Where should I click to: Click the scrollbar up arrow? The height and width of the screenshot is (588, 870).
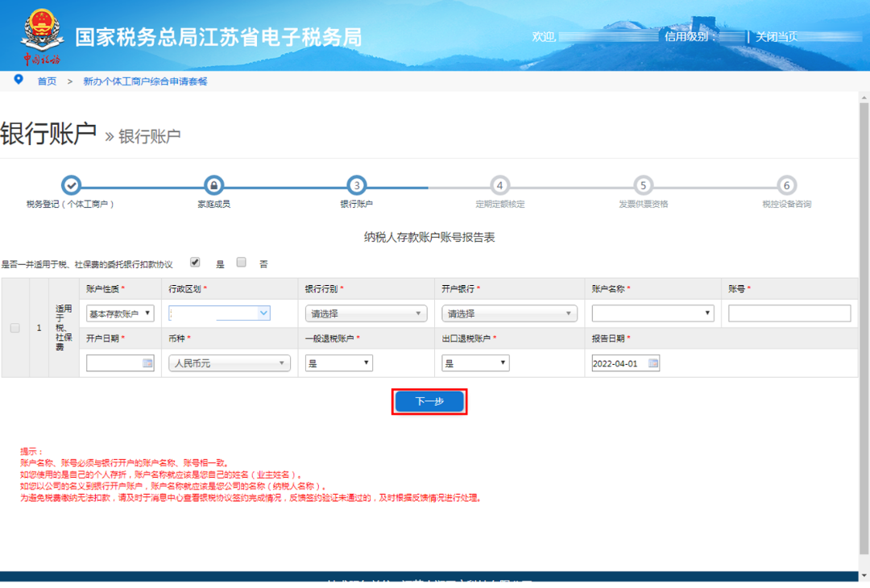pos(864,97)
